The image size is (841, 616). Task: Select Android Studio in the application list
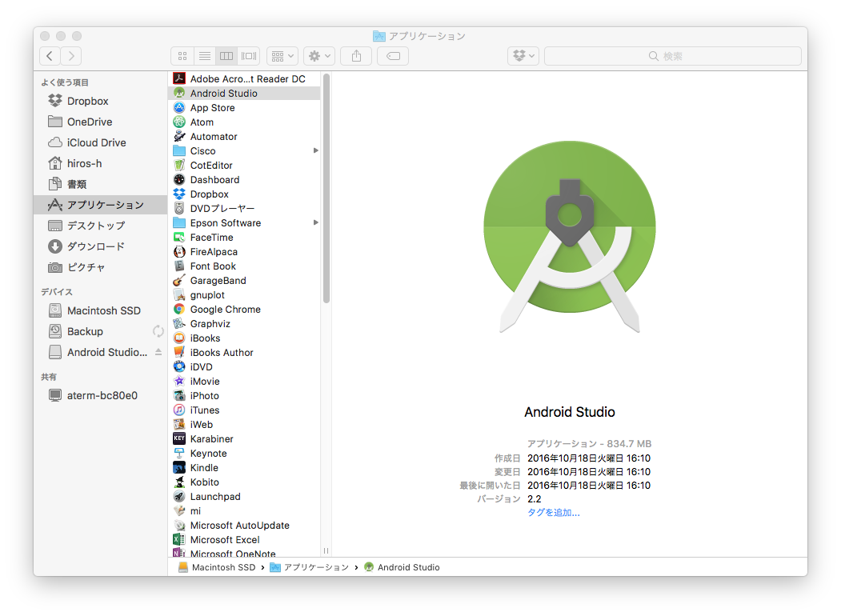click(245, 94)
